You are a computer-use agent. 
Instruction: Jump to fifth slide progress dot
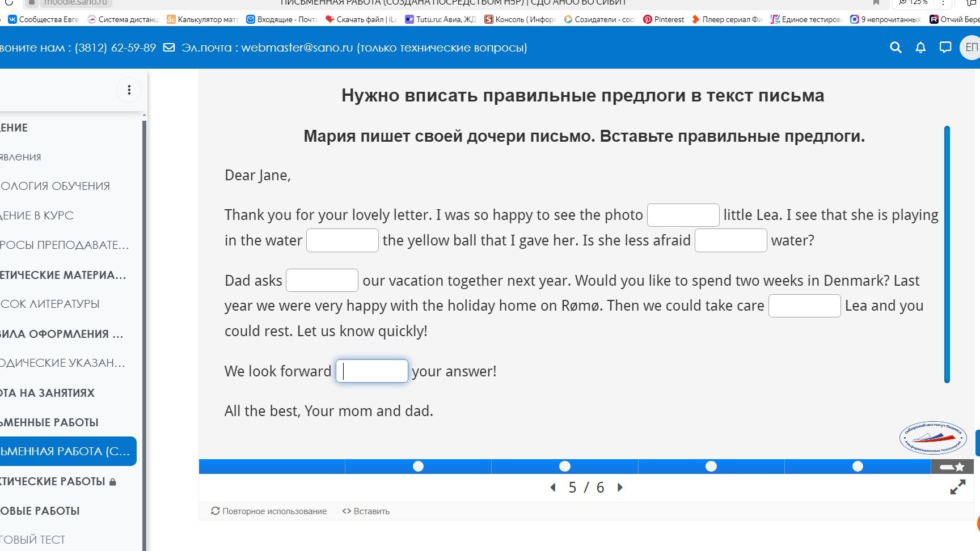(857, 467)
